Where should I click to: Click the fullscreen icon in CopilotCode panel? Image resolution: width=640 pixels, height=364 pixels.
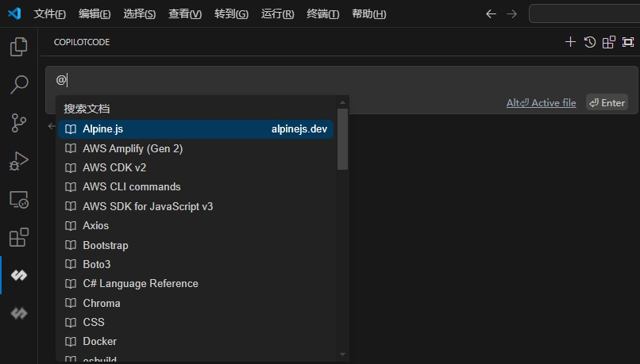pos(628,42)
